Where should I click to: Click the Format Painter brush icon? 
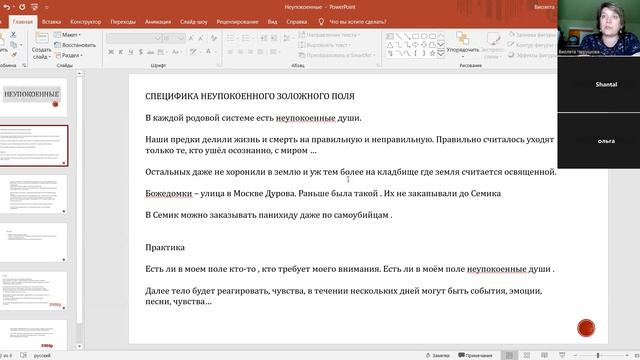[13, 54]
